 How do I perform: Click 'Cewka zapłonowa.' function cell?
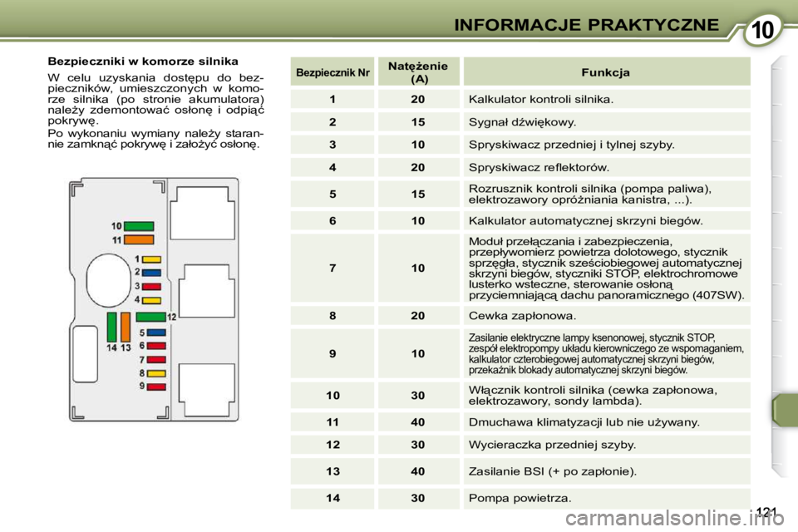click(607, 316)
